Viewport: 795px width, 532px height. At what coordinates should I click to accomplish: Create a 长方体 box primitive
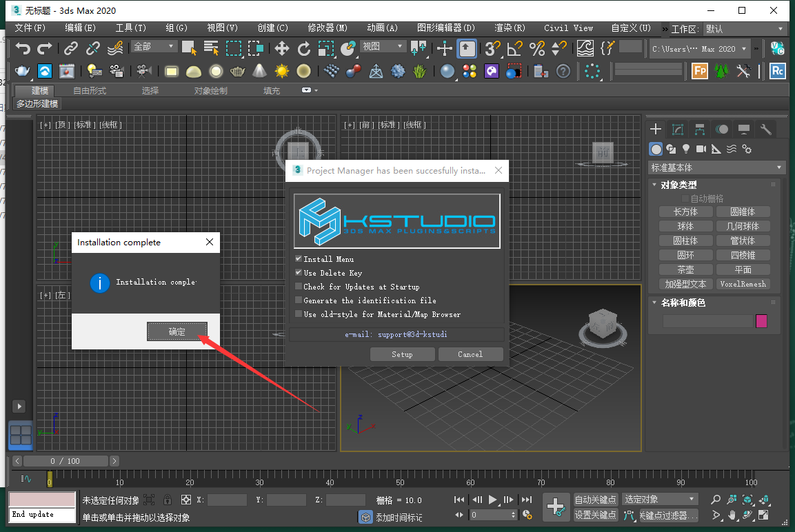click(685, 212)
